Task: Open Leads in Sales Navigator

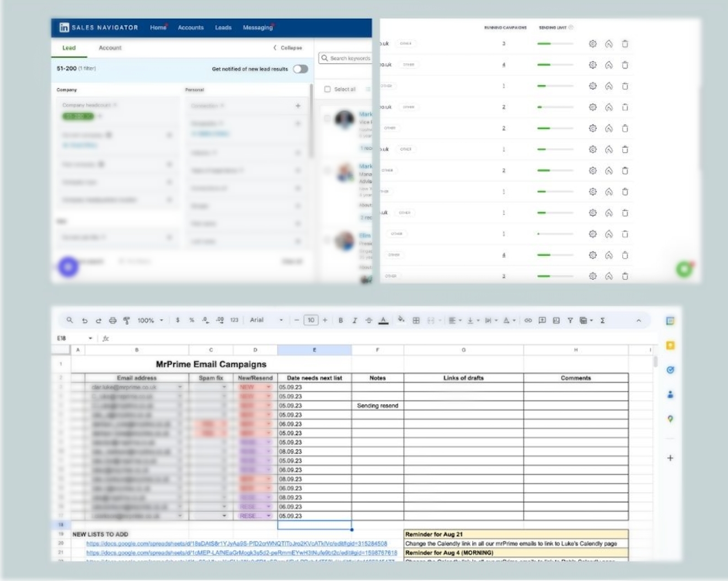Action: 223,28
